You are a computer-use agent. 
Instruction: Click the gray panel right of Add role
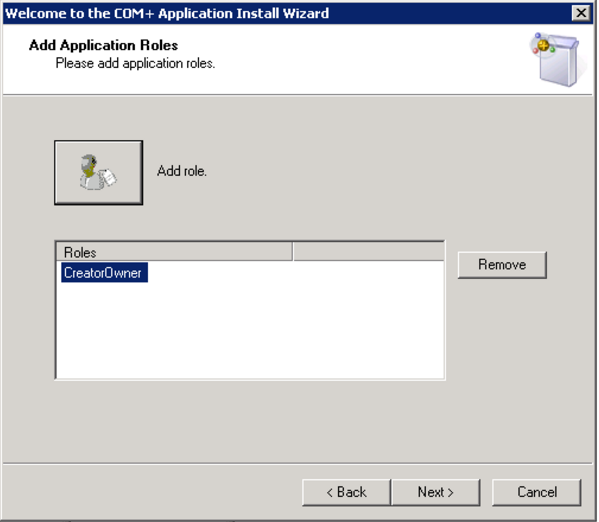pyautogui.click(x=382, y=172)
